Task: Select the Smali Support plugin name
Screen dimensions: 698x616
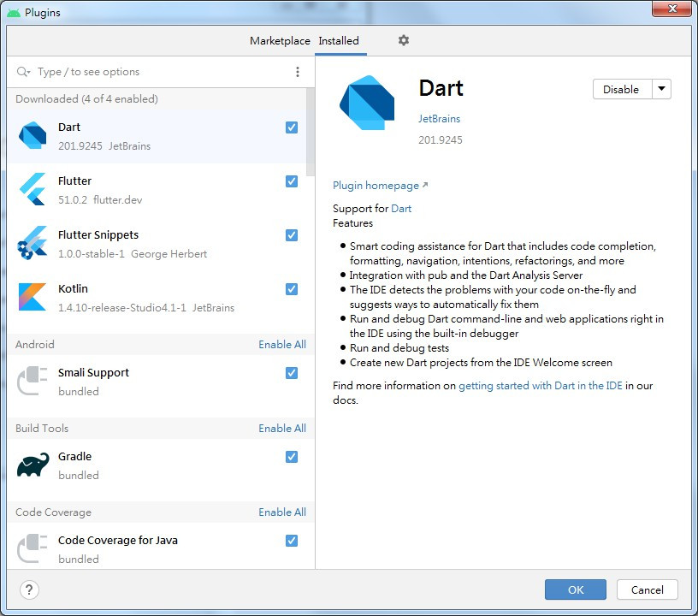Action: 93,372
